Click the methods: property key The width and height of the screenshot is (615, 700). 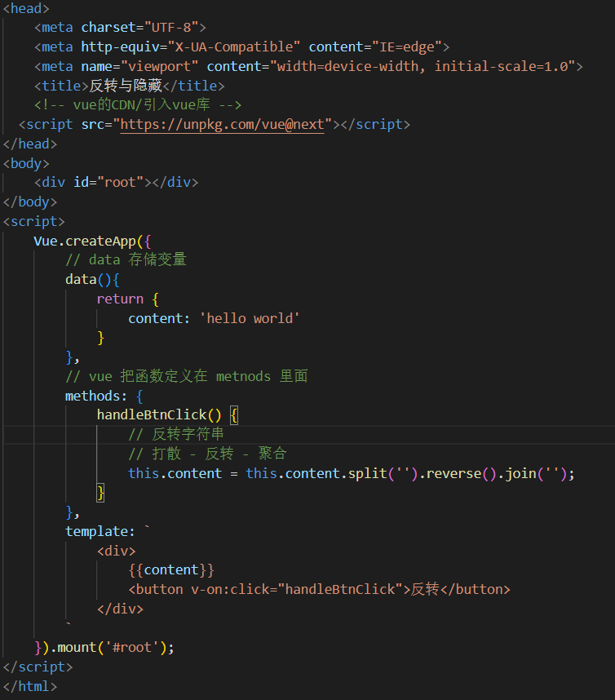96,396
